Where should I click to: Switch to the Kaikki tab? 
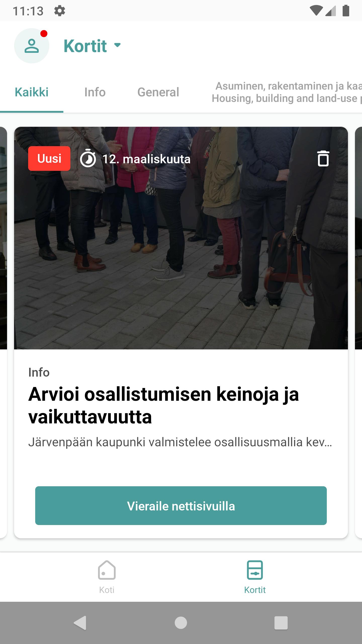pos(32,92)
